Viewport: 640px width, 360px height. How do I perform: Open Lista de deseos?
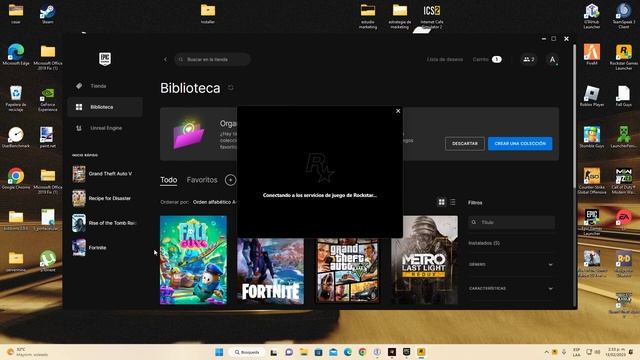444,60
